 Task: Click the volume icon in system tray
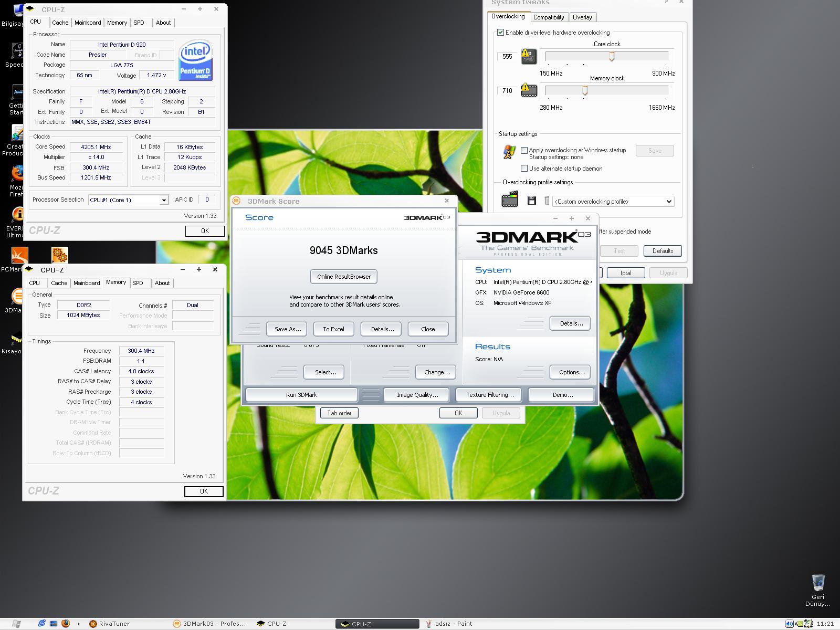point(789,624)
